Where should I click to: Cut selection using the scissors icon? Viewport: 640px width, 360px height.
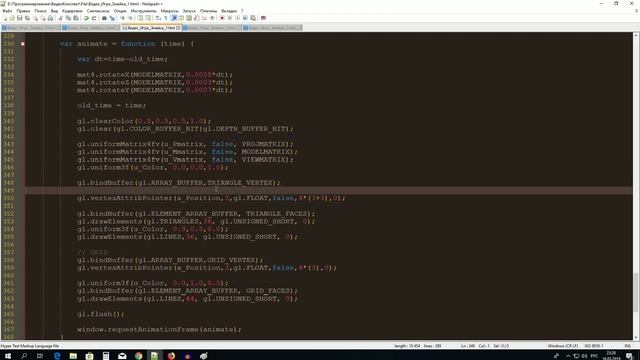(60, 18)
